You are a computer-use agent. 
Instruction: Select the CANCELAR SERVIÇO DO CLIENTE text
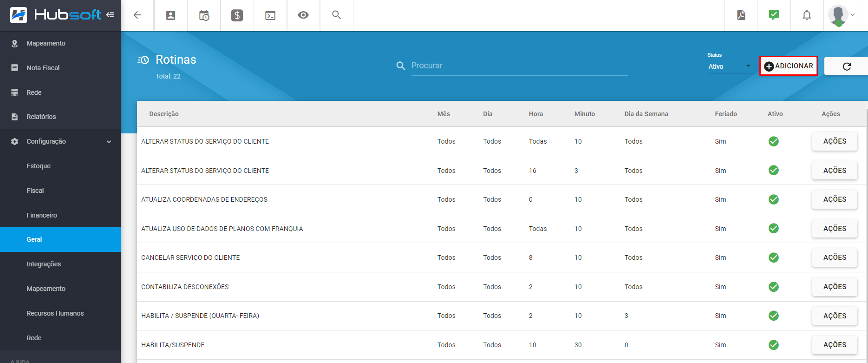coord(190,257)
